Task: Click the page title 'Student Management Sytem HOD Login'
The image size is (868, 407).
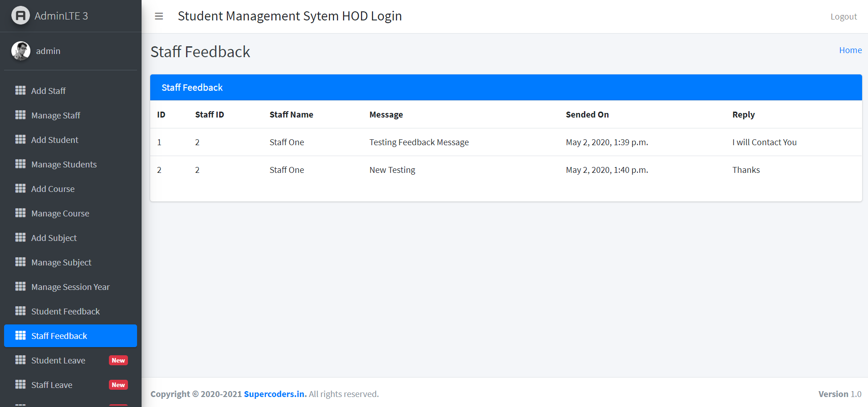Action: [x=290, y=16]
